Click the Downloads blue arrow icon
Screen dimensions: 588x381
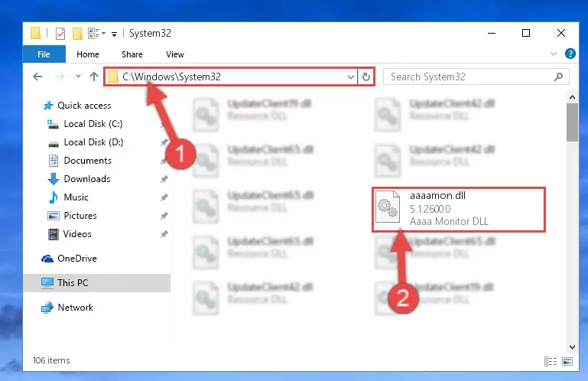pyautogui.click(x=54, y=179)
